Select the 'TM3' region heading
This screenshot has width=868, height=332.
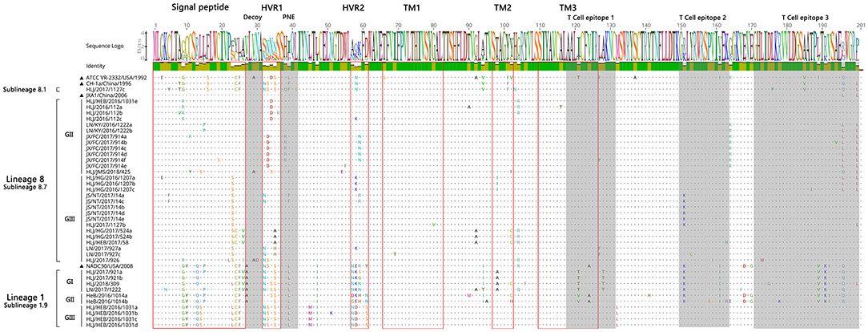568,8
